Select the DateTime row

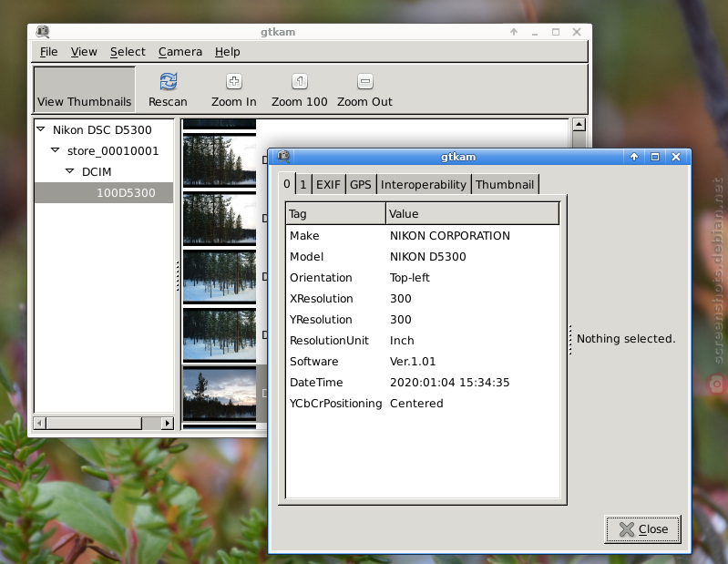tap(423, 382)
